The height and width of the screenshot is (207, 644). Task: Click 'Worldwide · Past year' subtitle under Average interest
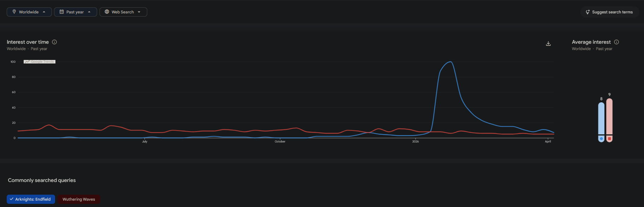(x=592, y=49)
